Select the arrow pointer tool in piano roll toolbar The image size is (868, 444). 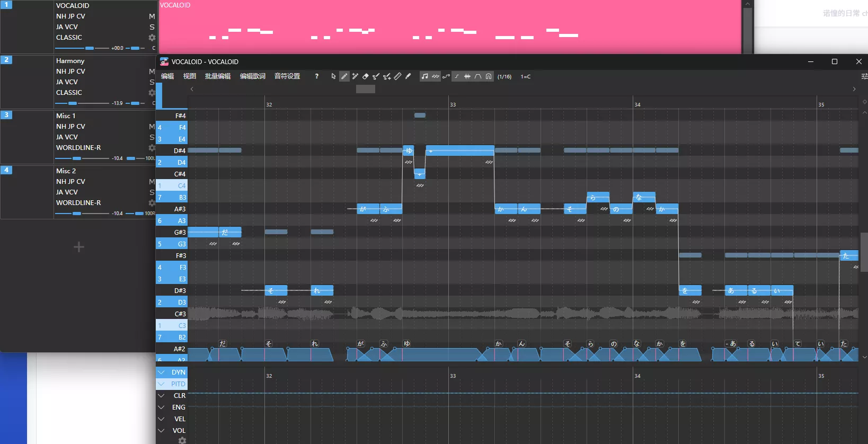coord(333,76)
